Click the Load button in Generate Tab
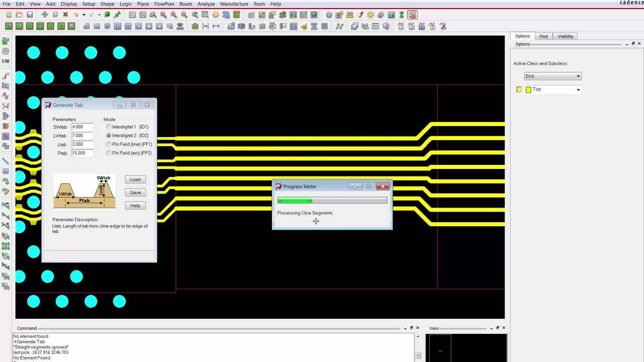The width and height of the screenshot is (644, 362). (135, 179)
